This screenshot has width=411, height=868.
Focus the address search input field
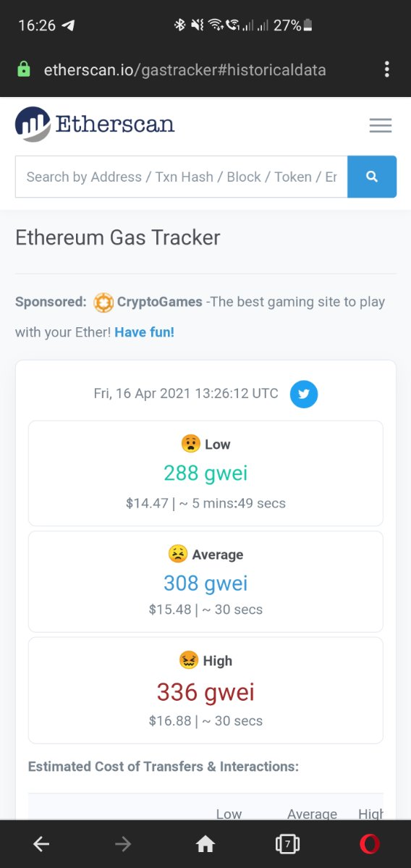click(x=181, y=177)
